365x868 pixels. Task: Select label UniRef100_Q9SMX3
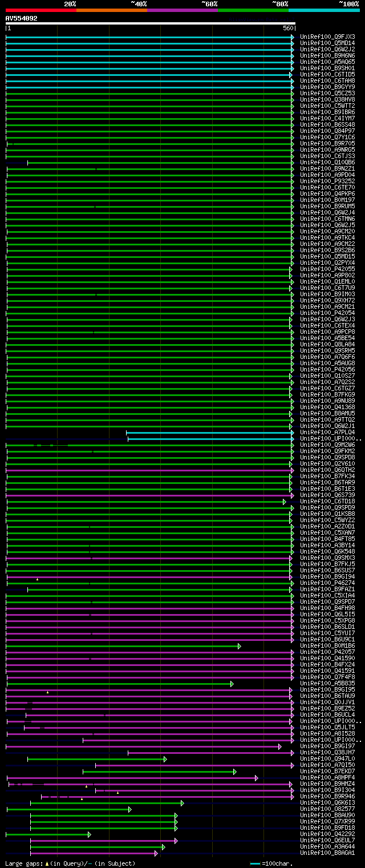coord(327,558)
